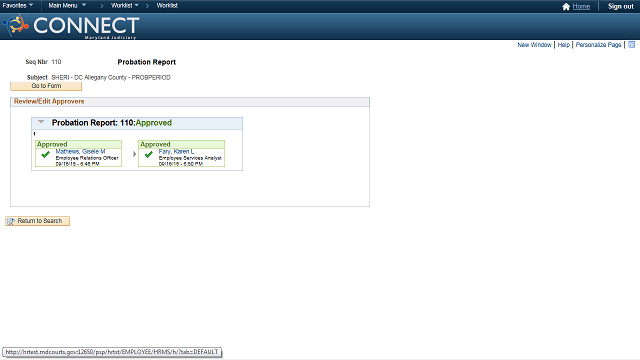This screenshot has height=360, width=640.
Task: Open the Favorites menu
Action: tap(18, 5)
